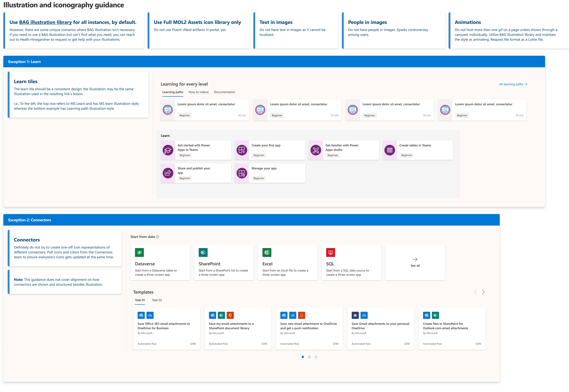Screen dimensions: 569x392
Task: Go to previous Templates carousel page
Action: (475, 292)
